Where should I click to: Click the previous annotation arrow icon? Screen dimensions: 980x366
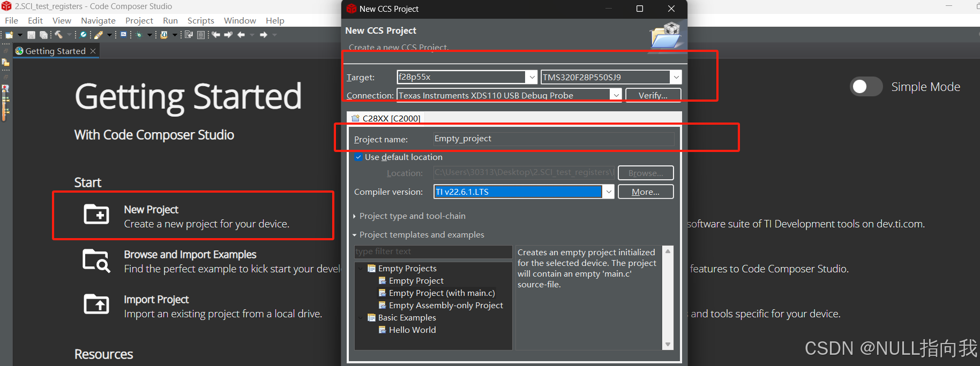click(x=215, y=35)
